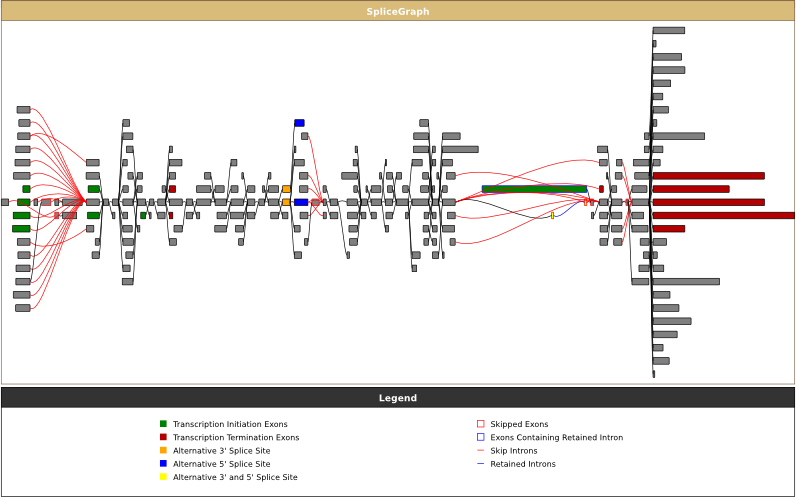The height and width of the screenshot is (497, 796).
Task: Select the long green exon in the graph
Action: [534, 189]
